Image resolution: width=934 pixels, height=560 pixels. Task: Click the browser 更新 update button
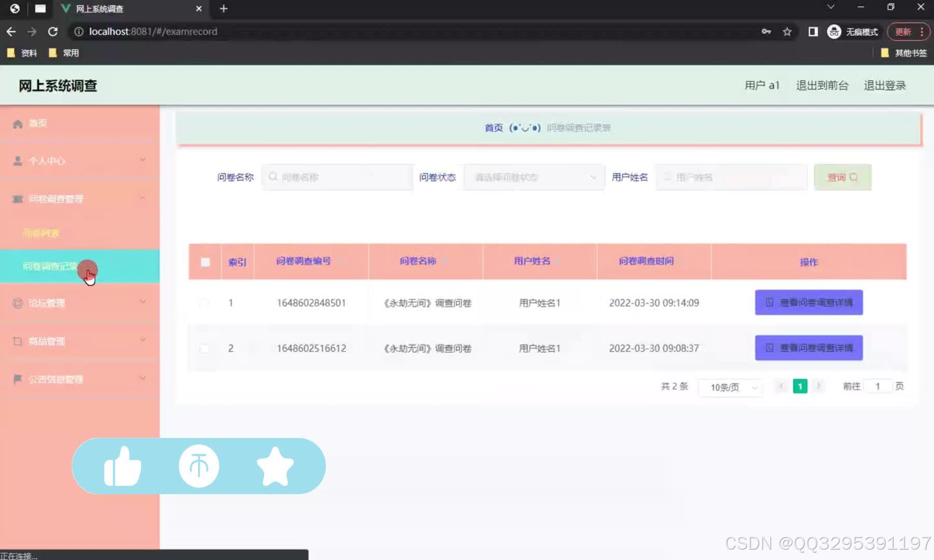click(903, 32)
